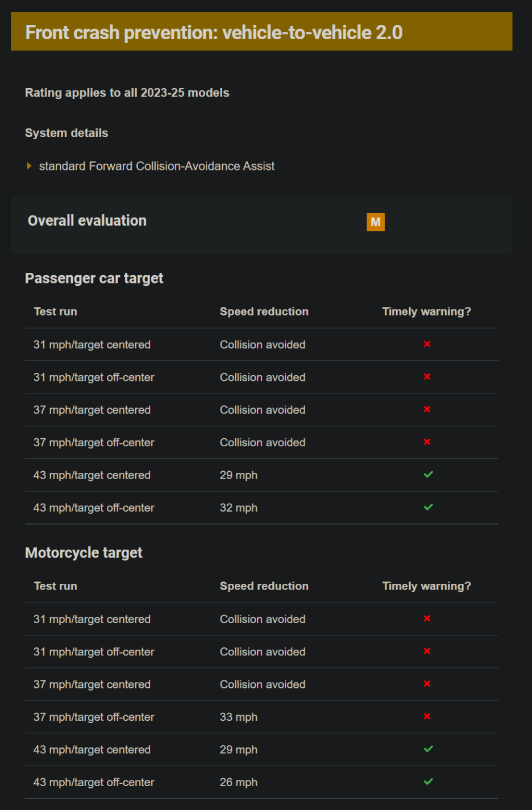Click green check for passenger 43 mph centered
This screenshot has height=810, width=532.
click(428, 475)
